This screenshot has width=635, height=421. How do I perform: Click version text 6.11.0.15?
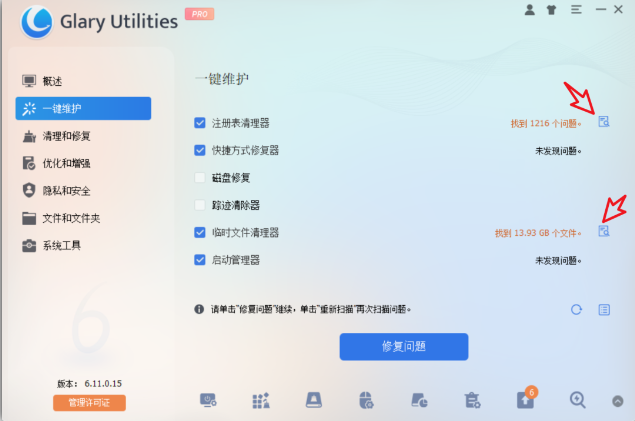pyautogui.click(x=103, y=383)
